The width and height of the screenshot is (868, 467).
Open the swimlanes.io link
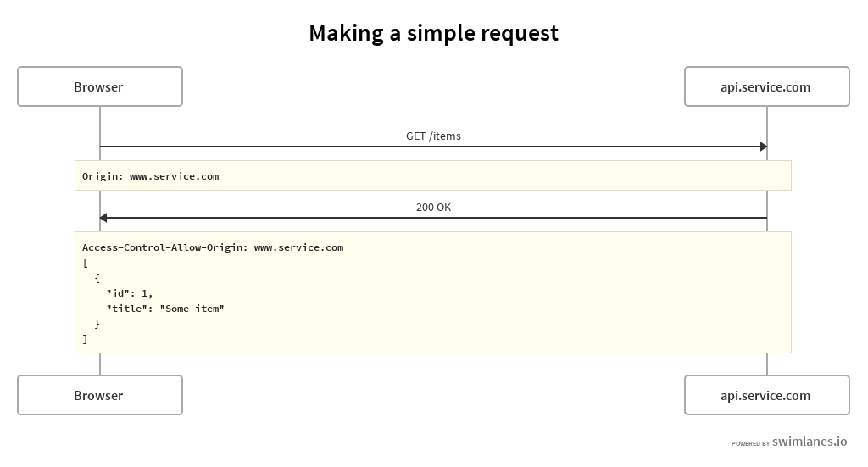[810, 442]
